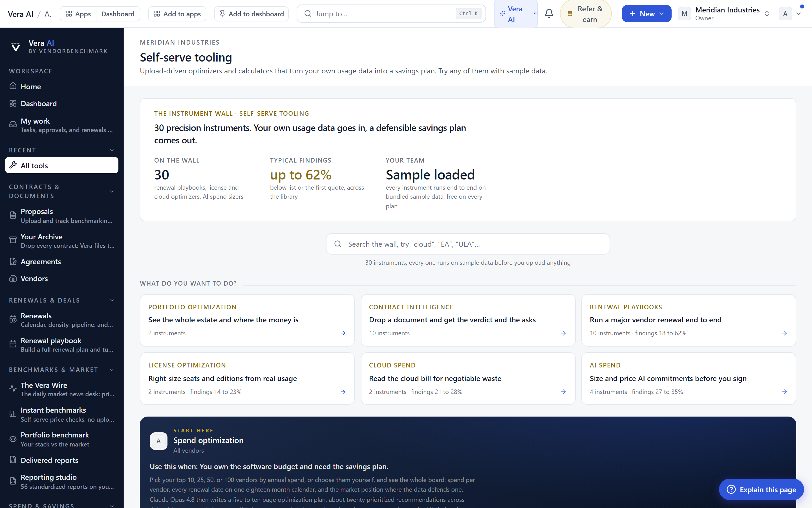Open the Cloud Spend card
The height and width of the screenshot is (508, 812).
[468, 378]
